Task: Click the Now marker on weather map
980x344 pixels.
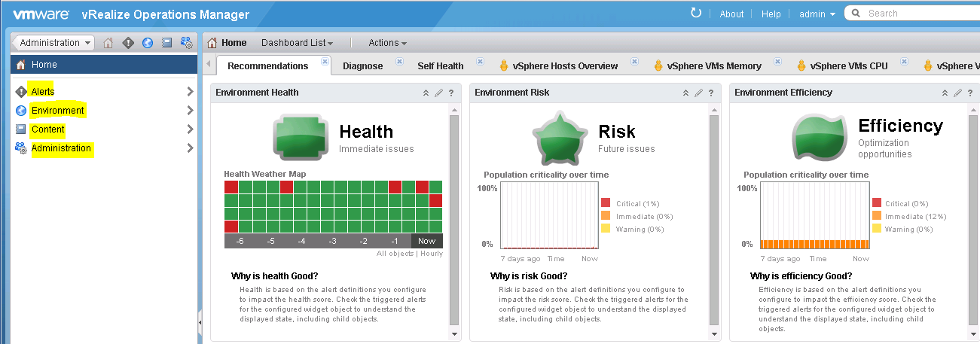Action: (x=427, y=241)
